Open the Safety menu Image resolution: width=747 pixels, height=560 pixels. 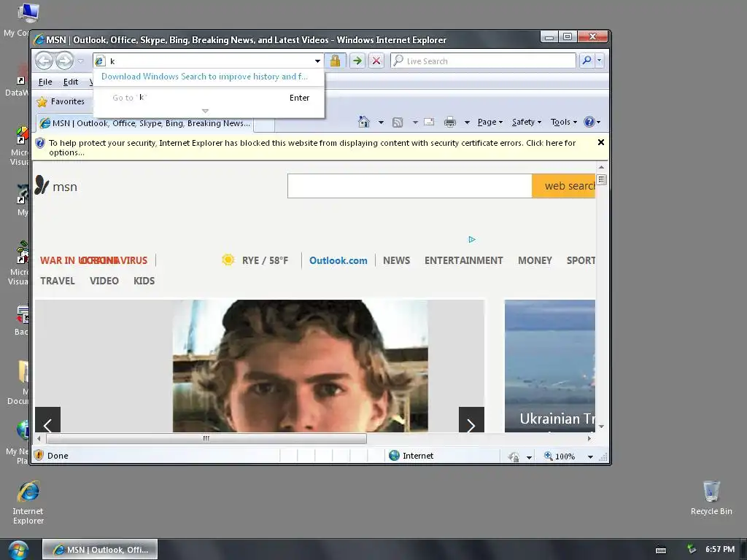(x=527, y=122)
